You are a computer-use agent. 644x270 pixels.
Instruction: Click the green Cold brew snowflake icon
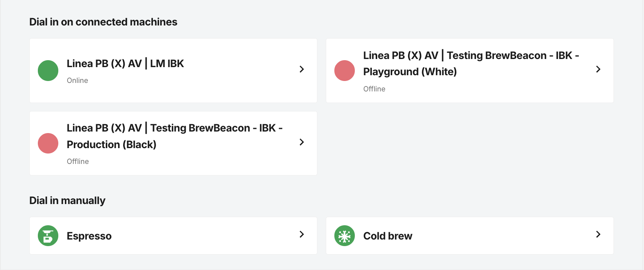[x=344, y=236]
